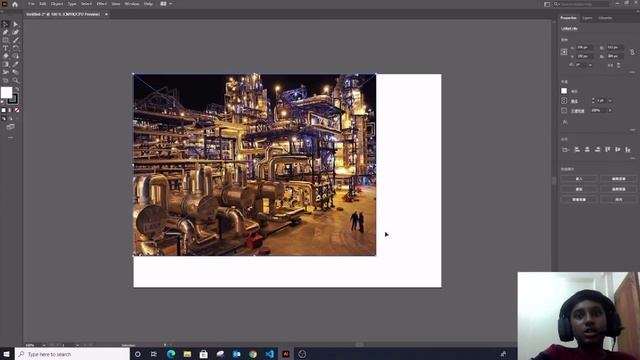The image size is (640, 360).
Task: Enable Draw Behind mode
Action: point(10,118)
